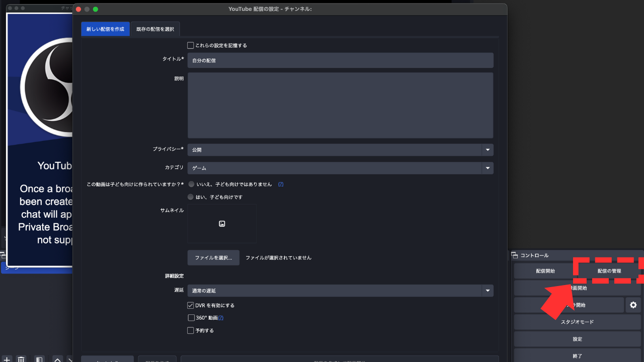Screen dimensions: 644x362
Task: Click the add source plus icon
Action: tap(7, 359)
